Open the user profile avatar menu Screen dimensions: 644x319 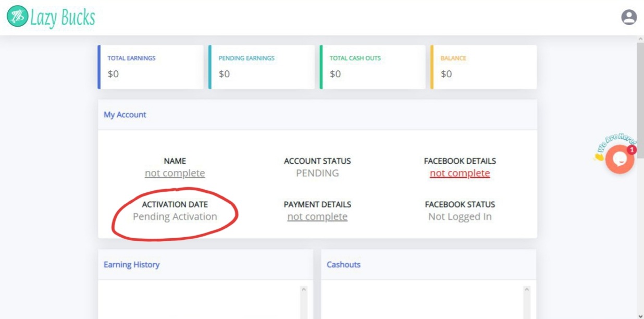click(x=629, y=17)
